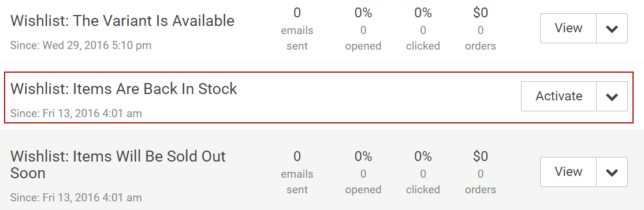Click opened percentage in Sold Out row
Image resolution: width=644 pixels, height=210 pixels.
pos(363,172)
